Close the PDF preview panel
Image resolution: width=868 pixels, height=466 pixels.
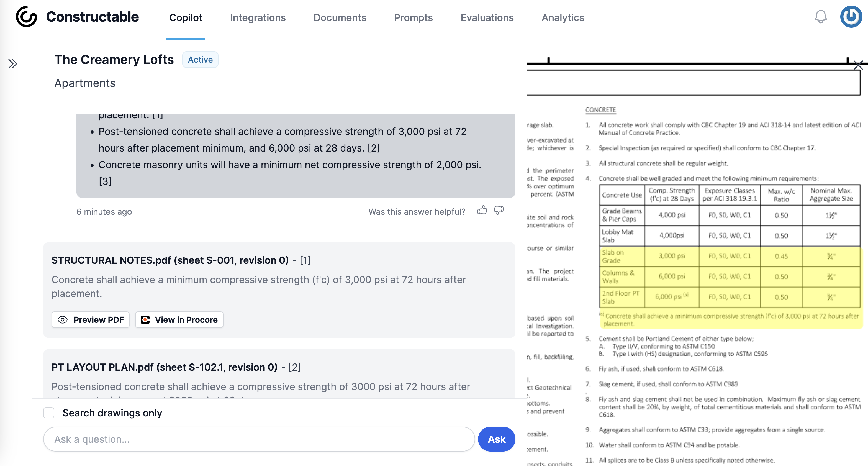click(x=858, y=65)
